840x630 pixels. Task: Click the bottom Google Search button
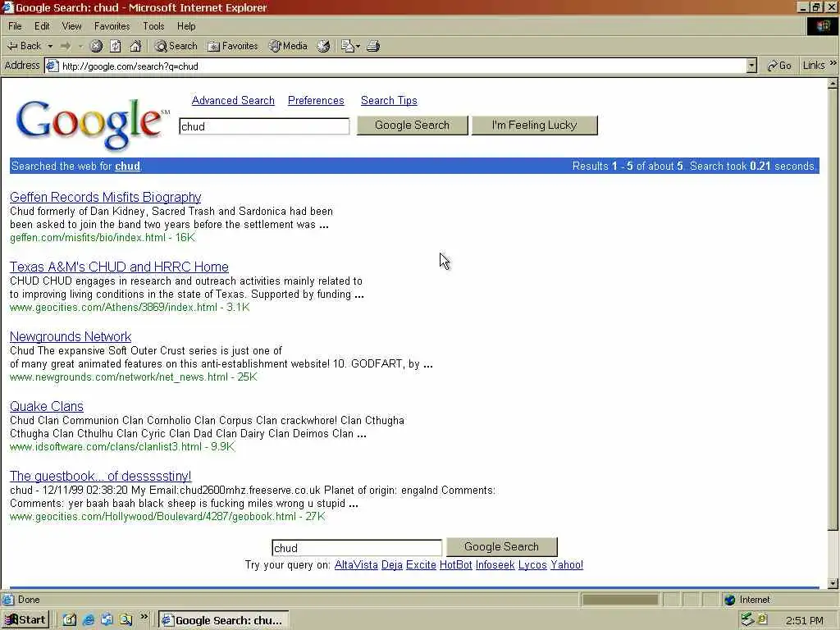tap(502, 547)
